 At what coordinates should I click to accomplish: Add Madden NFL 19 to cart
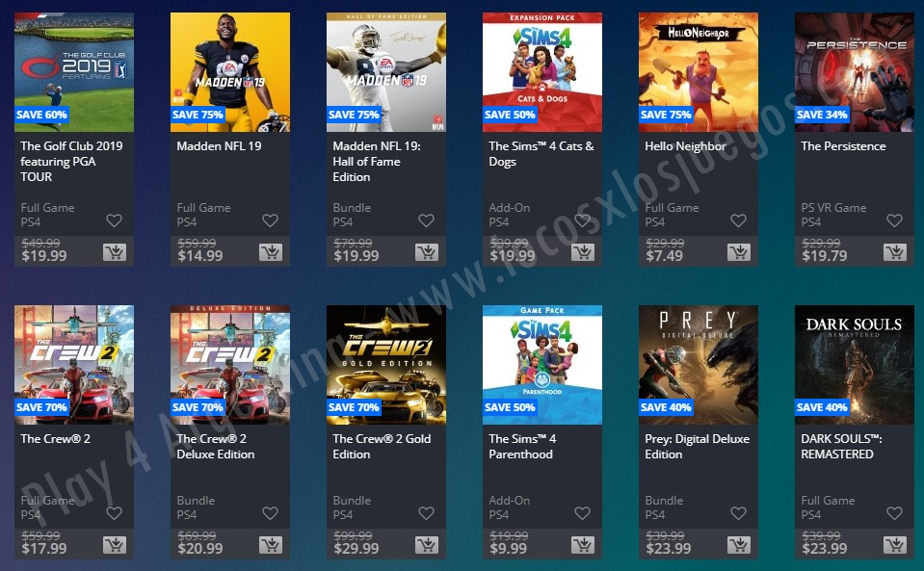tap(271, 252)
